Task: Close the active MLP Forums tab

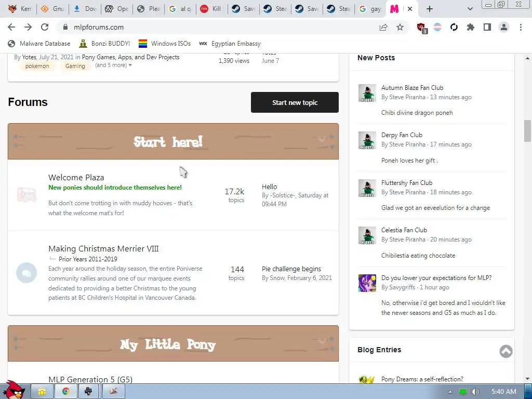Action: pos(410,9)
